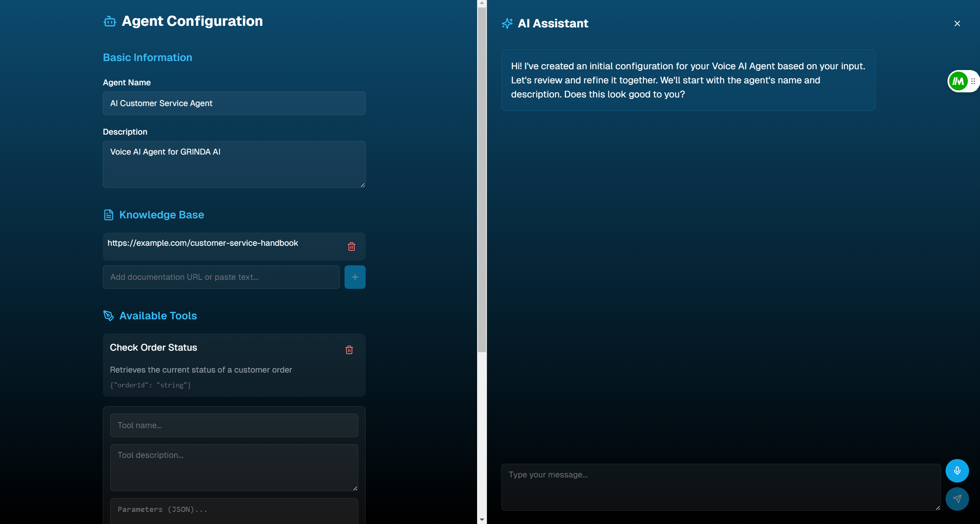980x524 pixels.
Task: Close the AI Assistant panel
Action: pos(957,23)
